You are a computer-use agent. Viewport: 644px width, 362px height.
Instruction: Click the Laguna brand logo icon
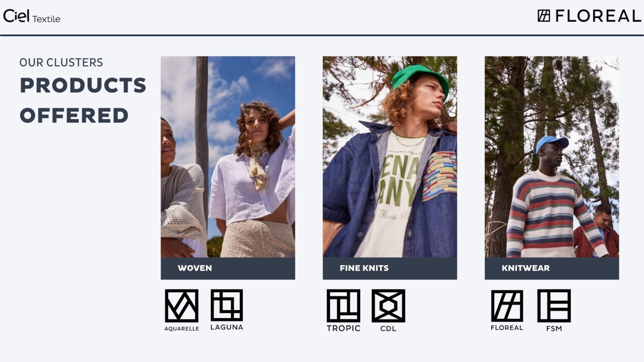coord(227,305)
